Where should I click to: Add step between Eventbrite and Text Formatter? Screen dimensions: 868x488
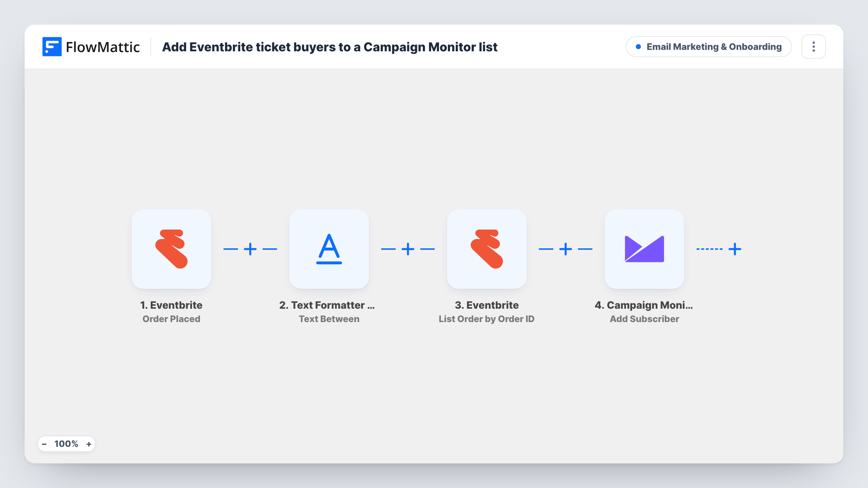(250, 249)
